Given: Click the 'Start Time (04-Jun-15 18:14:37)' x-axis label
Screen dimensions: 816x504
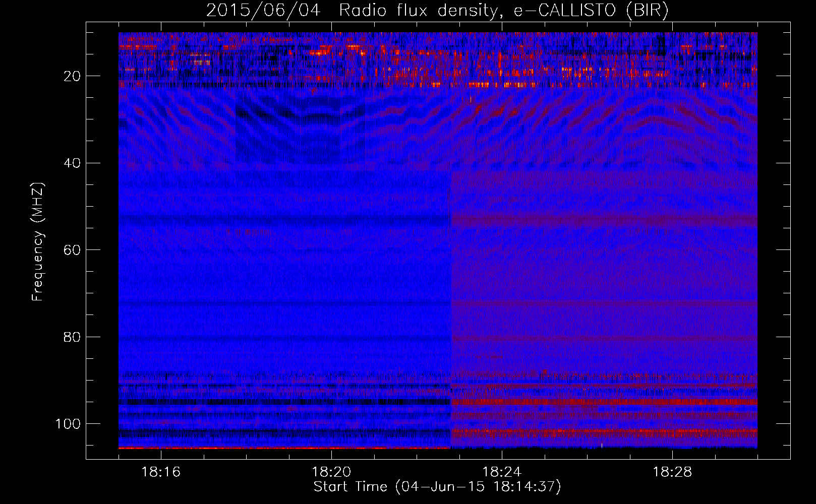Looking at the screenshot, I should (437, 487).
